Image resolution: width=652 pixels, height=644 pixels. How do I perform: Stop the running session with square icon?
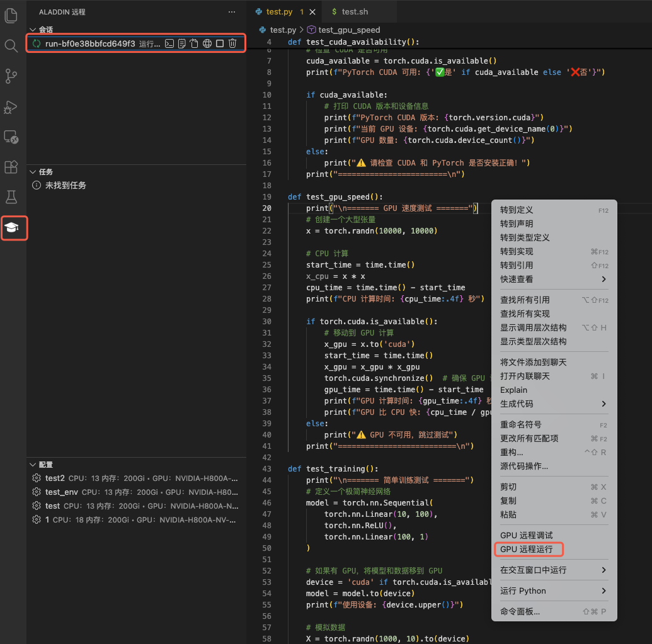tap(220, 43)
